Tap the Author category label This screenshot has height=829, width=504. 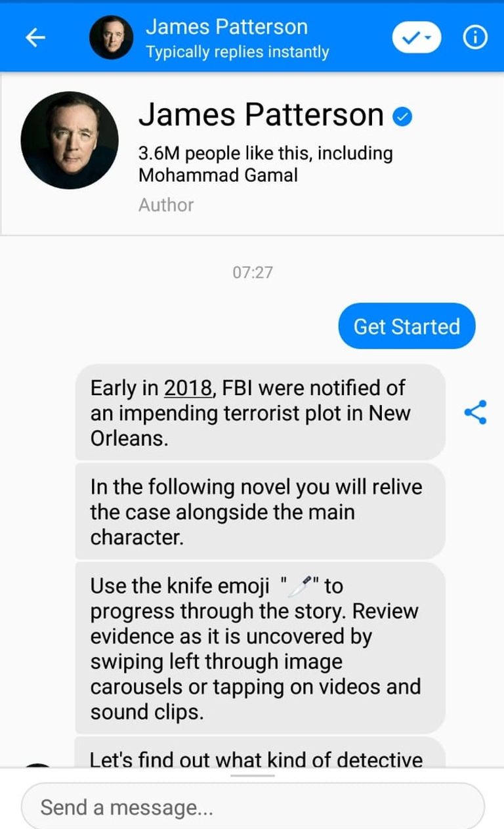pos(166,205)
